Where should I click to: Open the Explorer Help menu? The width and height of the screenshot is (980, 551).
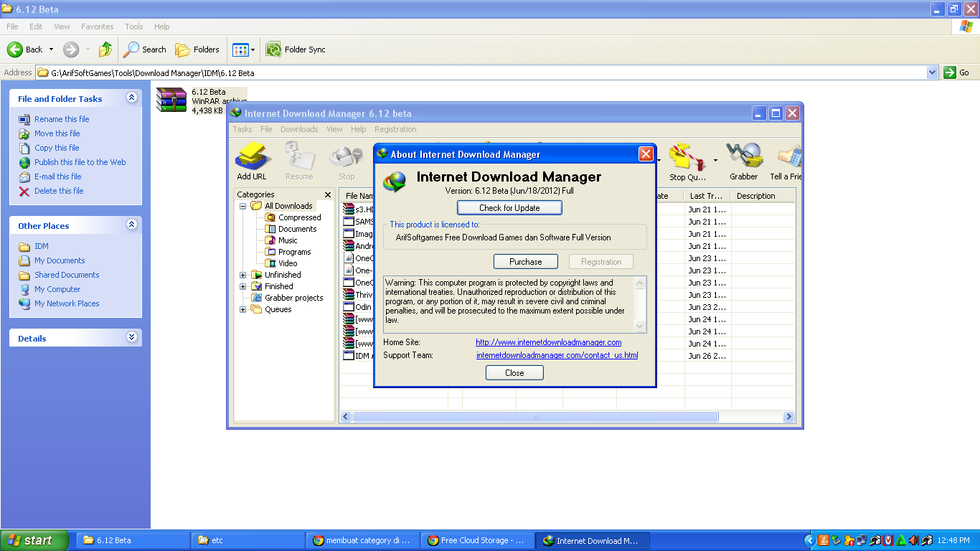click(x=162, y=27)
